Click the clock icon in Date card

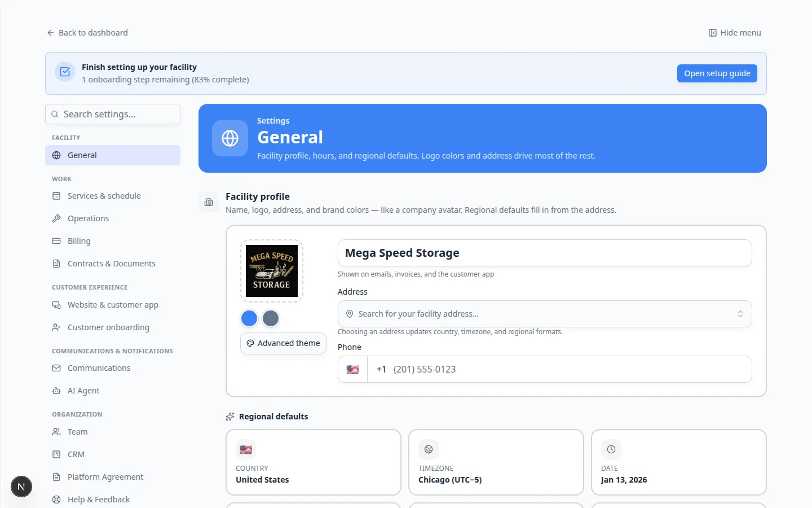(x=611, y=449)
